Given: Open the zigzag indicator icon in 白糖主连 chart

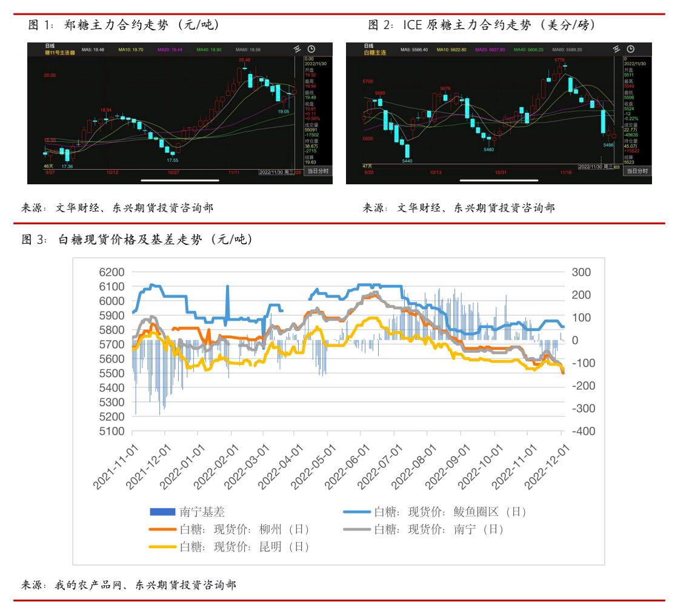Looking at the screenshot, I should pyautogui.click(x=616, y=49).
